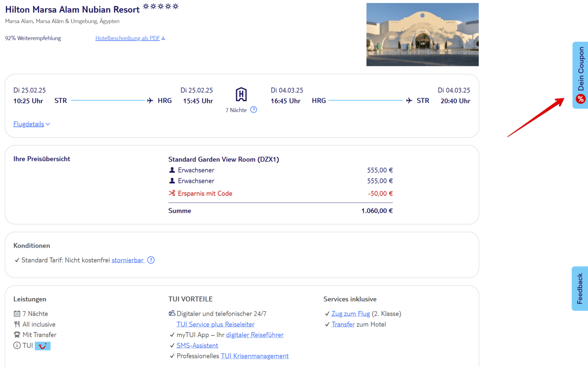The height and width of the screenshot is (367, 588).
Task: Click the second Erwachsener person icon
Action: 172,181
